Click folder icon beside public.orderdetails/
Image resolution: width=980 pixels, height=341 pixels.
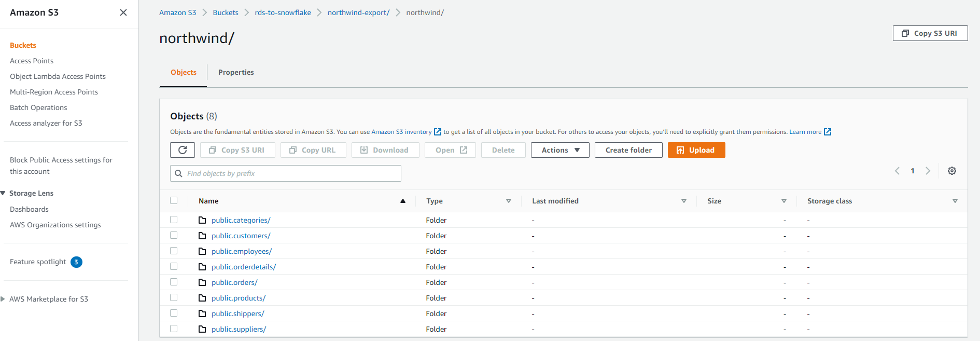click(202, 267)
